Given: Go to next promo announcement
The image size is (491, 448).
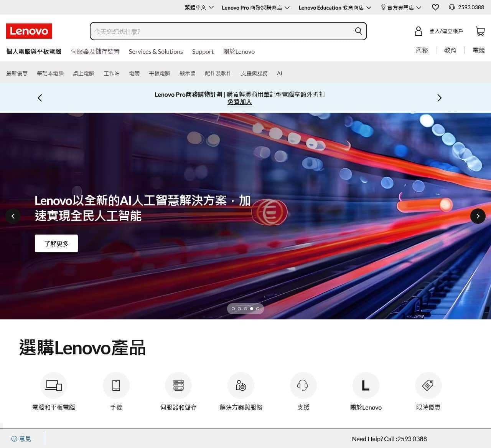Looking at the screenshot, I should tap(440, 98).
